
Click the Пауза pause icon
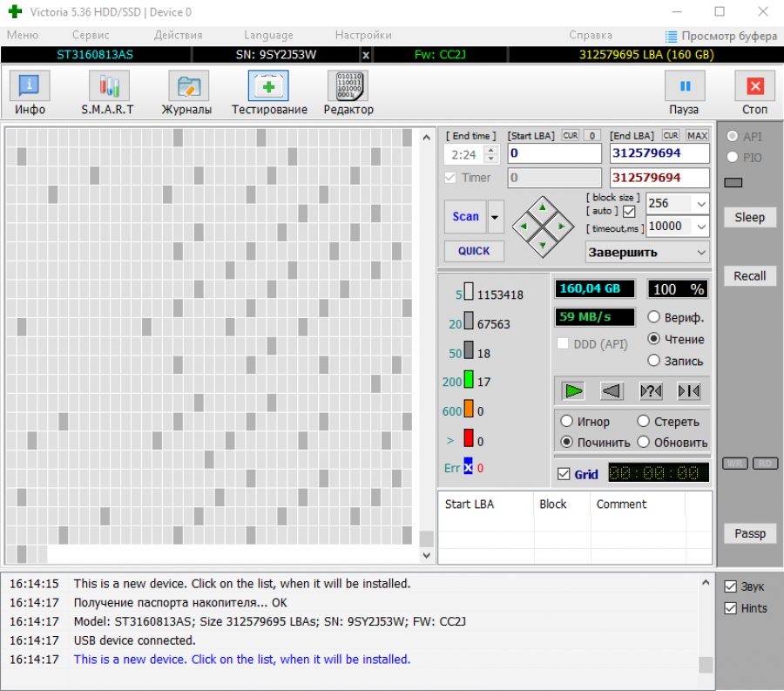(684, 87)
